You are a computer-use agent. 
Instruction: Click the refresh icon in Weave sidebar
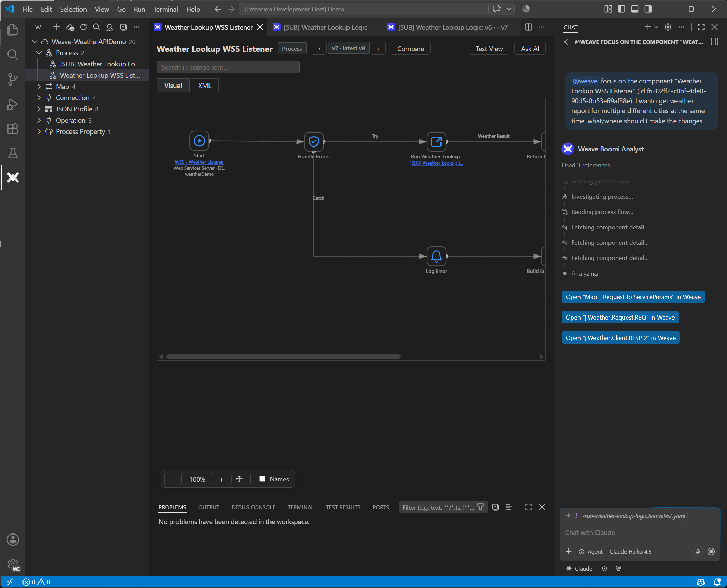click(83, 27)
